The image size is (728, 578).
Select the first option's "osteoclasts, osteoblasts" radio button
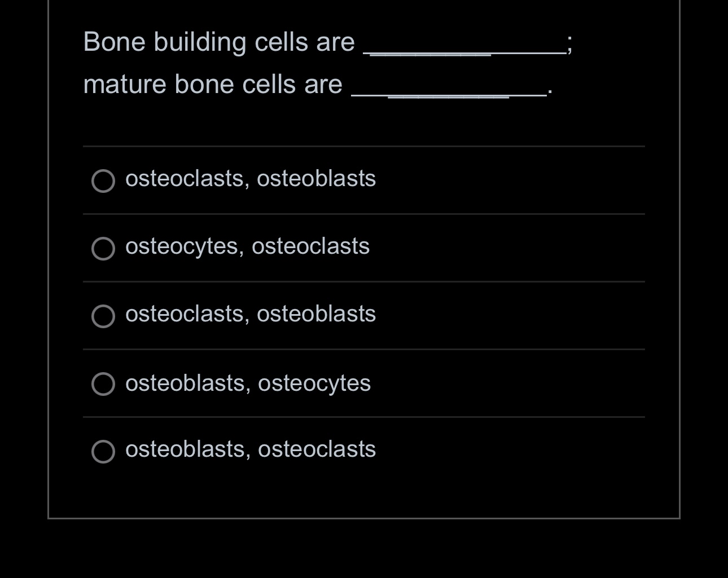103,181
